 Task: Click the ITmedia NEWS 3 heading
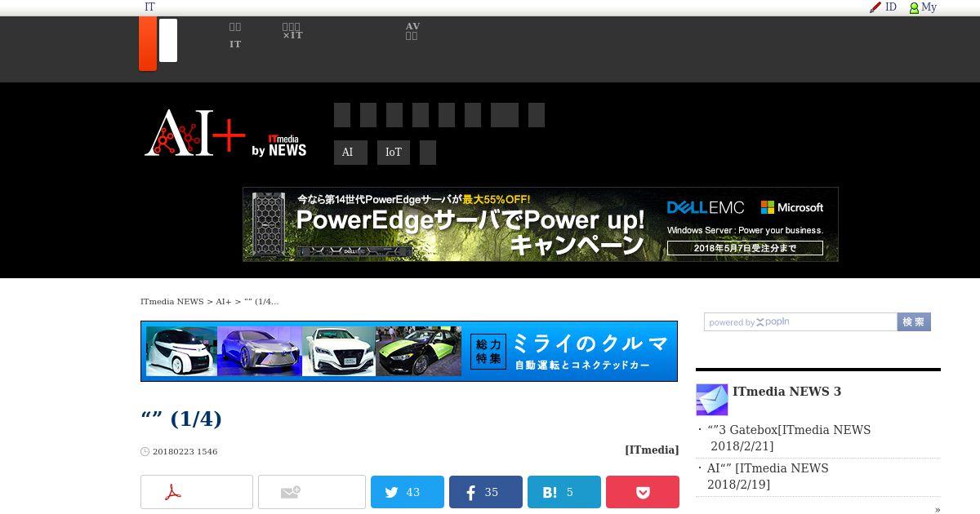pos(786,392)
